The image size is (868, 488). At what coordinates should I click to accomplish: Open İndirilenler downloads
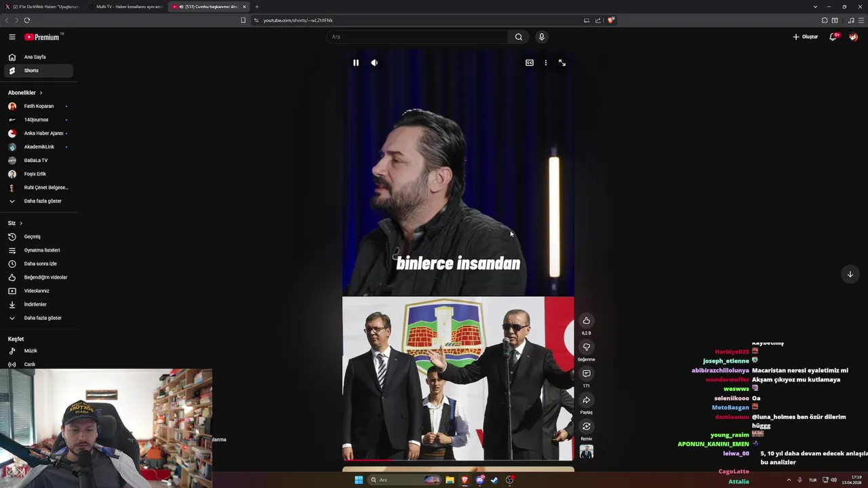click(39, 304)
